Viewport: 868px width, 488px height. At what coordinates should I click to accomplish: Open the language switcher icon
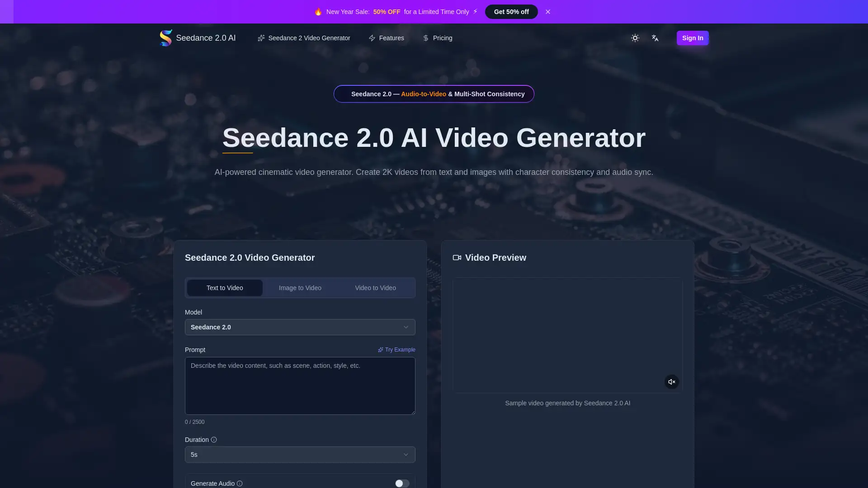pyautogui.click(x=655, y=38)
